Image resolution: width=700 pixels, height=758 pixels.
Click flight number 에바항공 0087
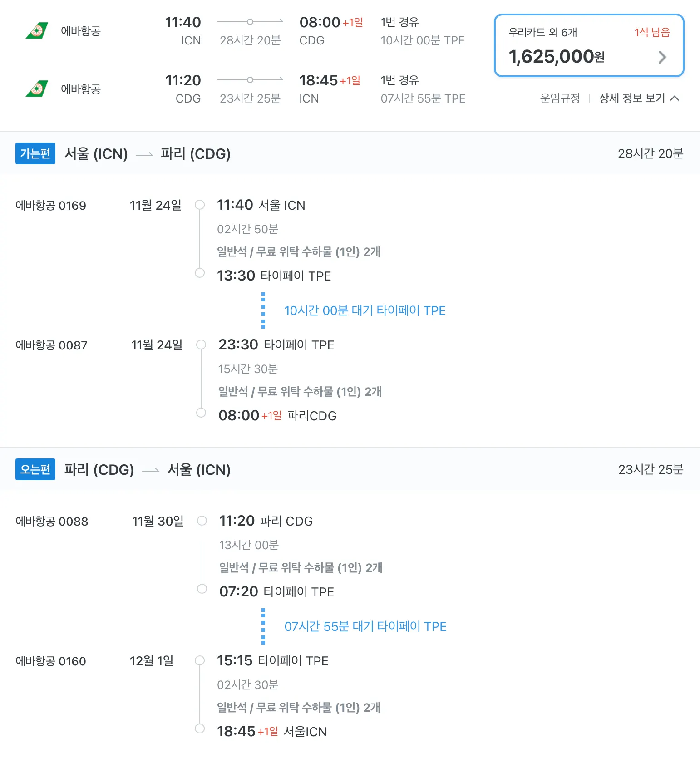coord(51,345)
